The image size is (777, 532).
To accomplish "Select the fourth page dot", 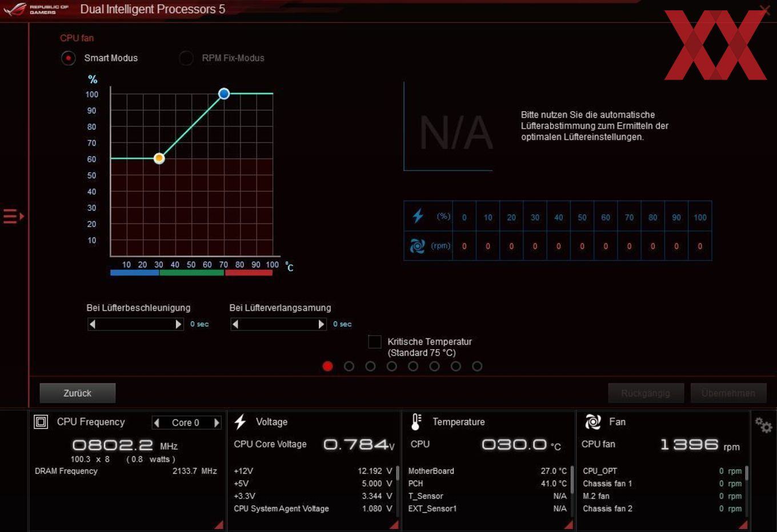I will 392,366.
